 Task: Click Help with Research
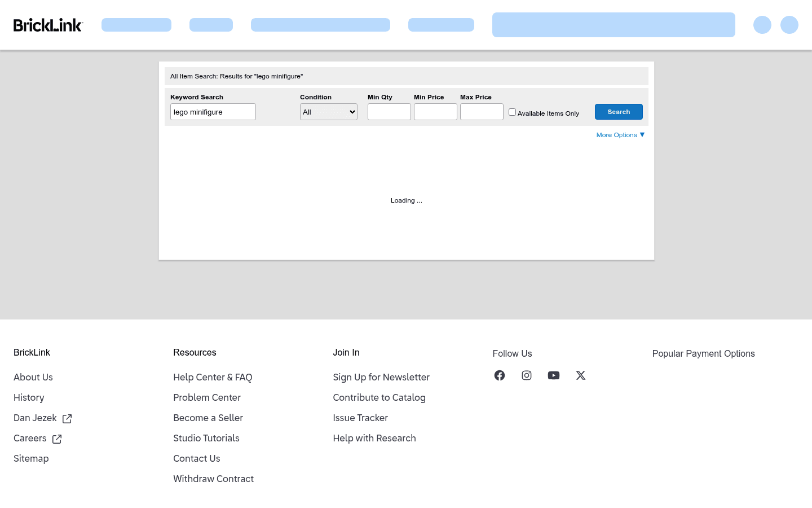[374, 438]
